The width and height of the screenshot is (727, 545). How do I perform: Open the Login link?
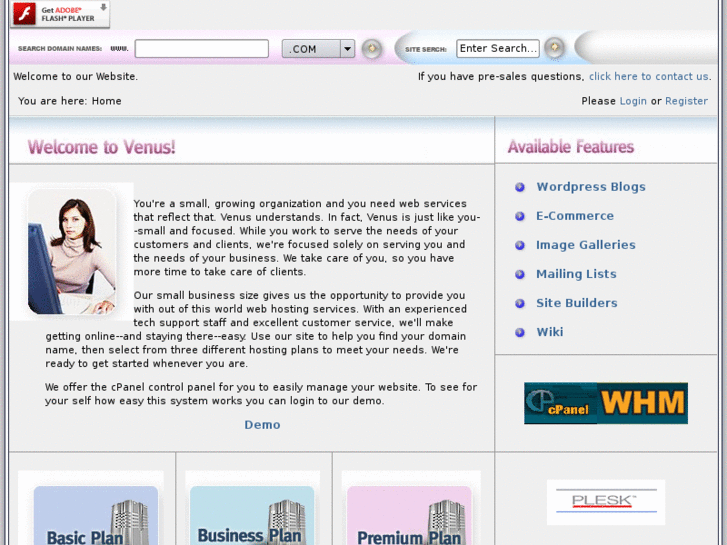pos(633,101)
